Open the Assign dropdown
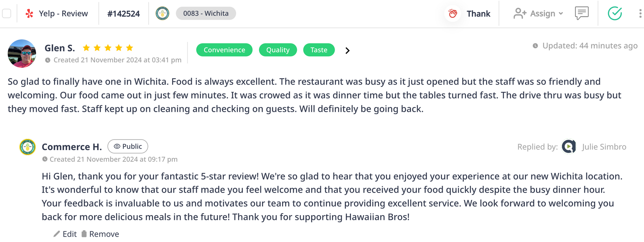The width and height of the screenshot is (644, 242). coord(538,13)
